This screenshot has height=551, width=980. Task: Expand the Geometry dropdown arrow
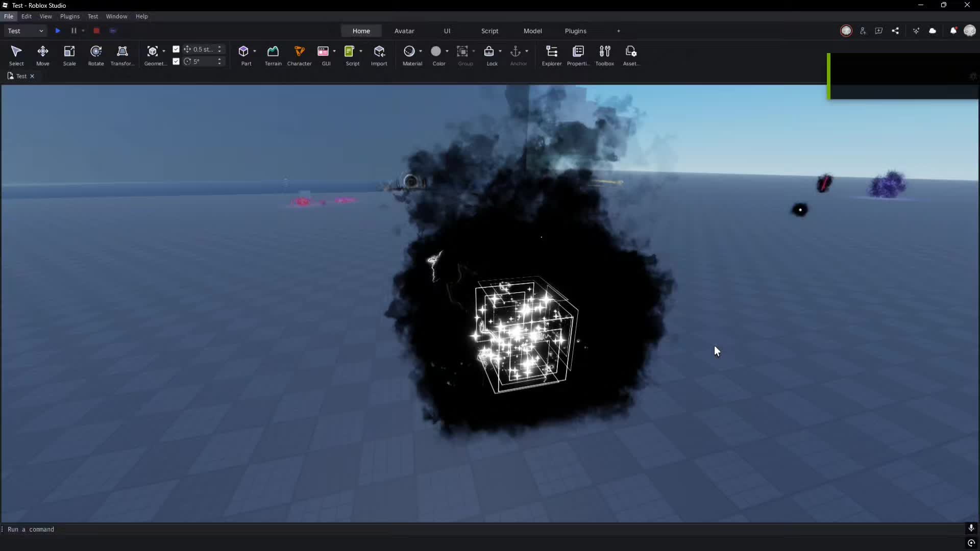[164, 52]
